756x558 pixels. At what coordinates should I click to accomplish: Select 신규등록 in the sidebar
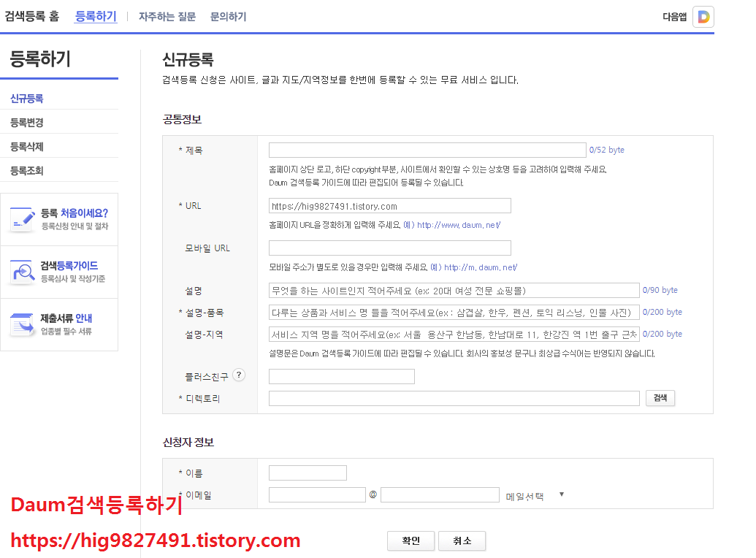(27, 99)
